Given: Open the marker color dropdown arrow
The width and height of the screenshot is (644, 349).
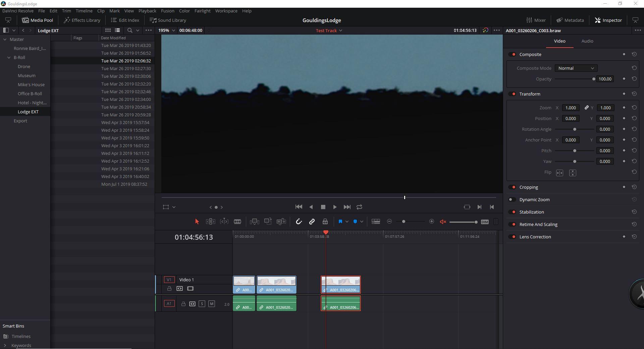Looking at the screenshot, I should pos(362,222).
